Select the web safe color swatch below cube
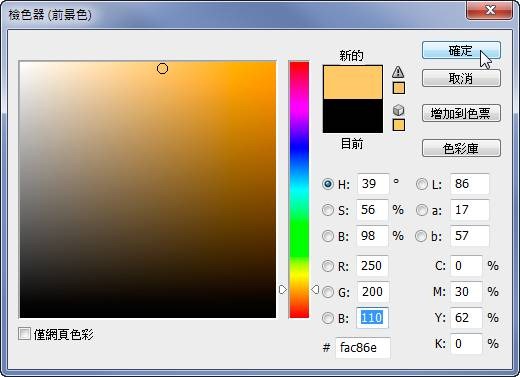The width and height of the screenshot is (520, 377). click(399, 125)
